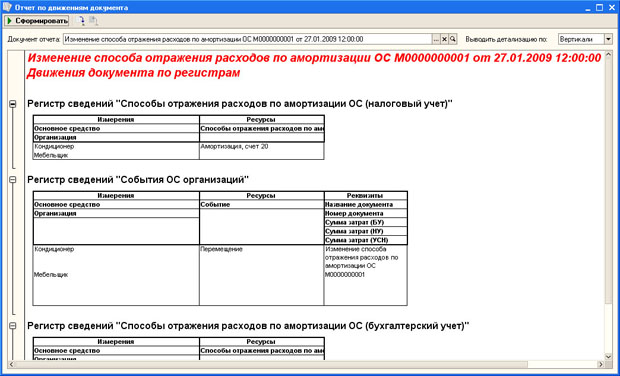620x376 pixels.
Task: Click the События ОС организаций heading
Action: (138, 179)
